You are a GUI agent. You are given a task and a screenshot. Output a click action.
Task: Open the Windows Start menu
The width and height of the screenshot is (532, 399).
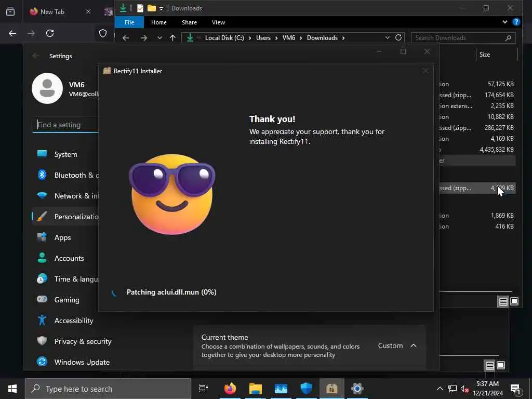click(12, 389)
